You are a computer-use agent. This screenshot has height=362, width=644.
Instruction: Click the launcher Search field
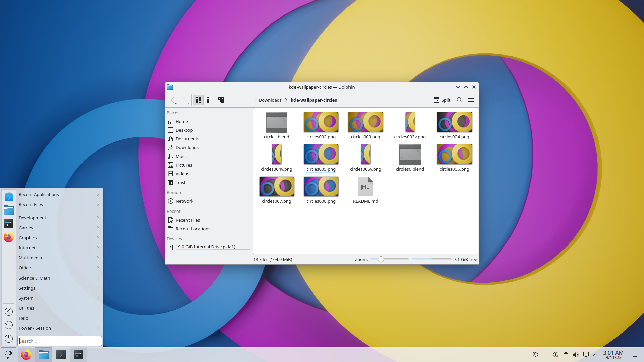(60, 341)
